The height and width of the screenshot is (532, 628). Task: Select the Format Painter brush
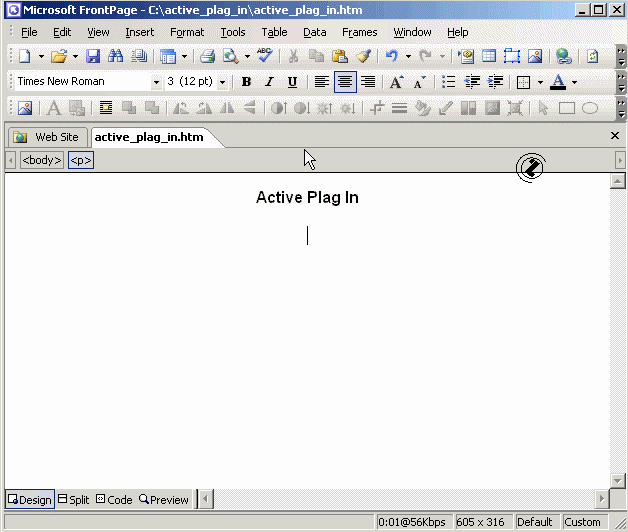[363, 57]
